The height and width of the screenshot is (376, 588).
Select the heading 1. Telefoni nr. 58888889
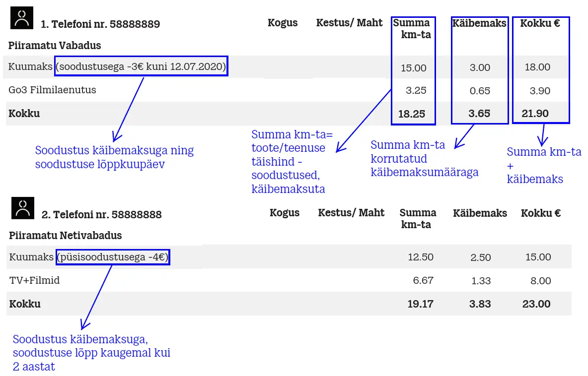(100, 24)
